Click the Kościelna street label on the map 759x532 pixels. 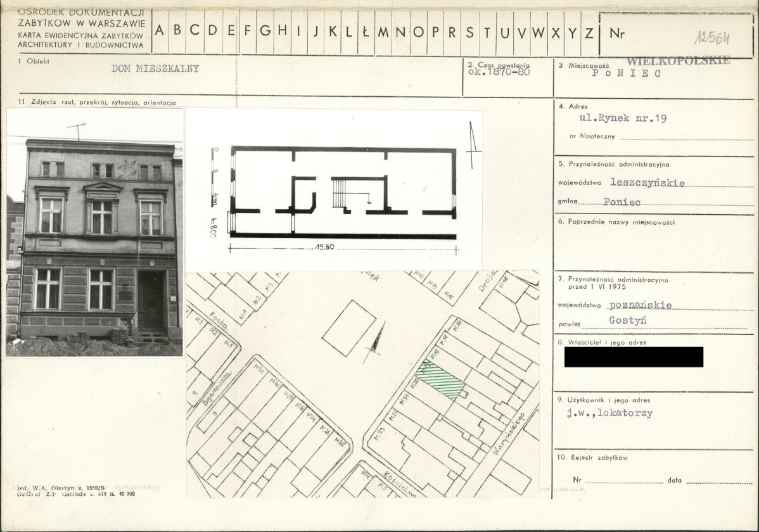click(x=399, y=484)
